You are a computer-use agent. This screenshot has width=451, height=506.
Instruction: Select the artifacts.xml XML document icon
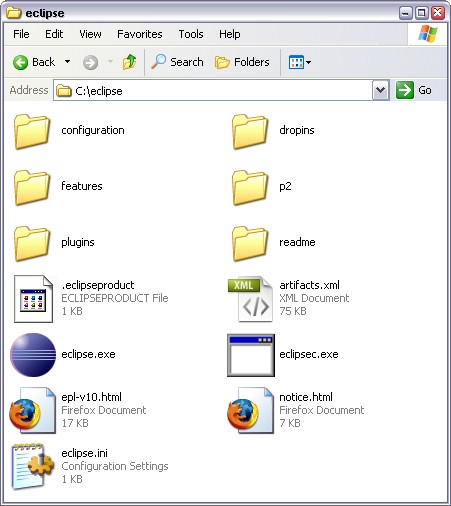tap(250, 299)
